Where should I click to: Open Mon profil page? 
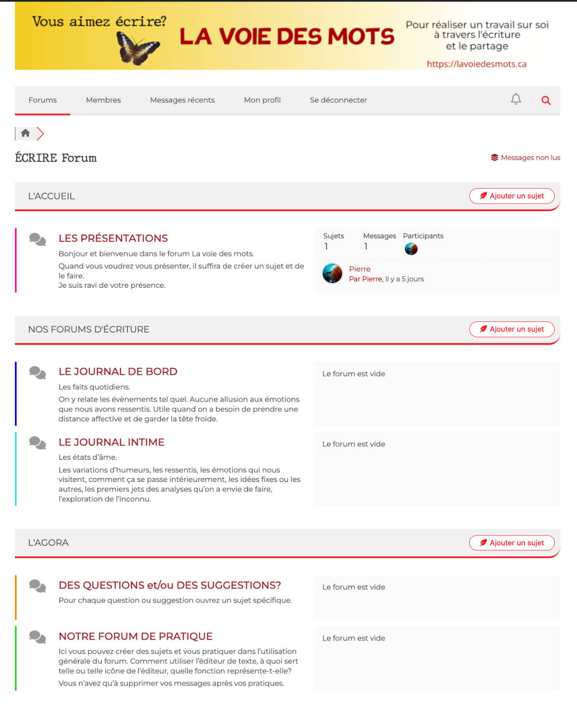point(262,100)
